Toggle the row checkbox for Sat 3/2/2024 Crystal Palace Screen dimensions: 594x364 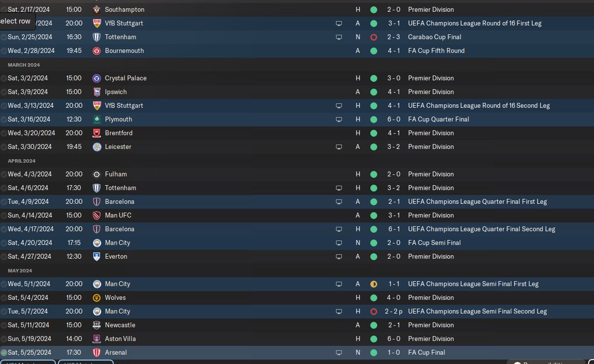pyautogui.click(x=4, y=78)
